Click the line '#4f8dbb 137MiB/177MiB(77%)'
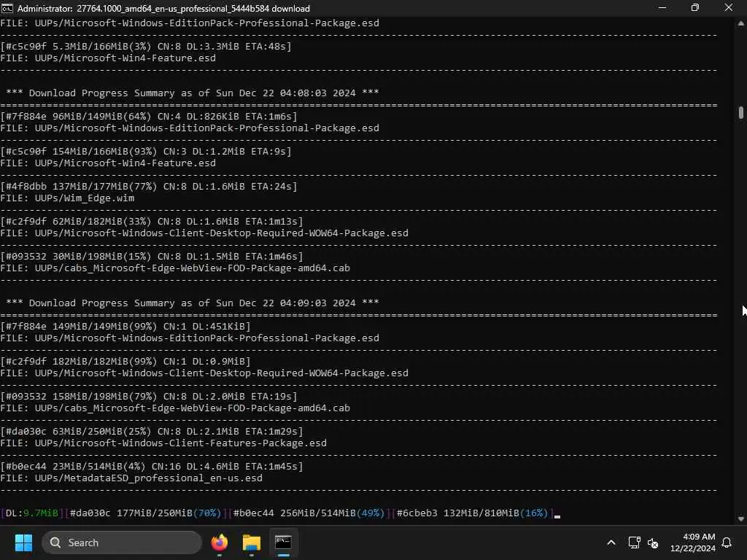Screen dimensions: 747x560 point(149,186)
